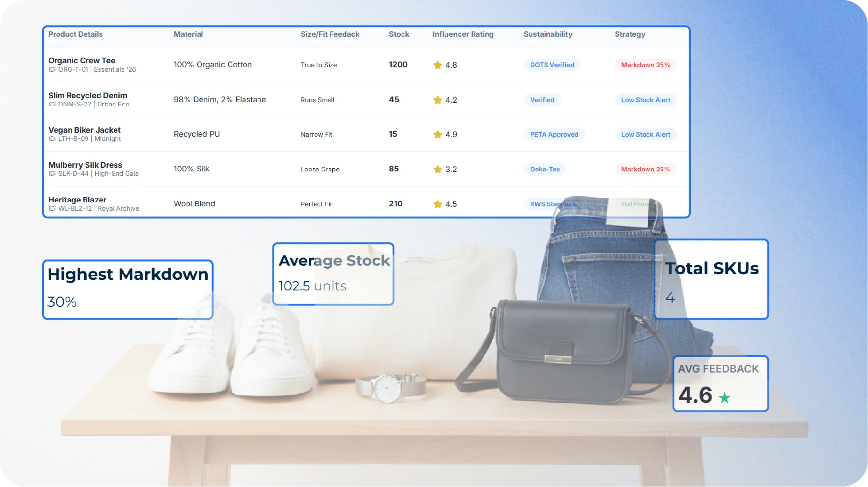Click the green star in AVG FEEDBACK card

(724, 398)
